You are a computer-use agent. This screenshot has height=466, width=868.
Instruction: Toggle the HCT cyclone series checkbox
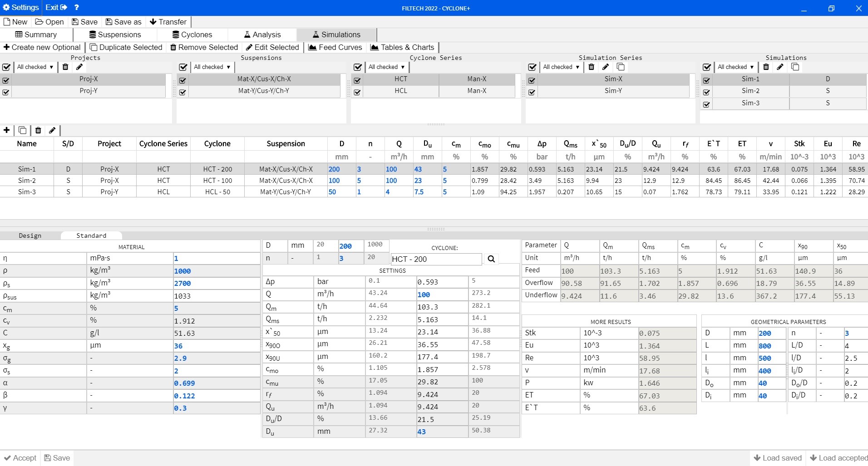pyautogui.click(x=357, y=80)
